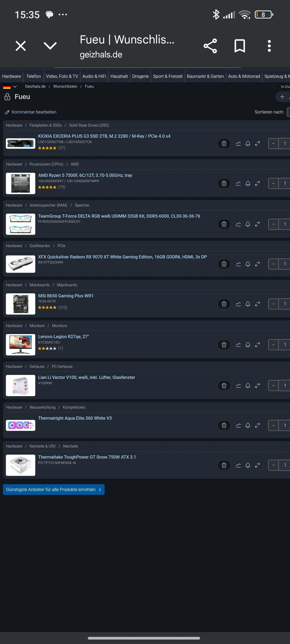Open price history chart for AMD Ryzen 5 7500F
The width and height of the screenshot is (290, 644).
coord(238,184)
